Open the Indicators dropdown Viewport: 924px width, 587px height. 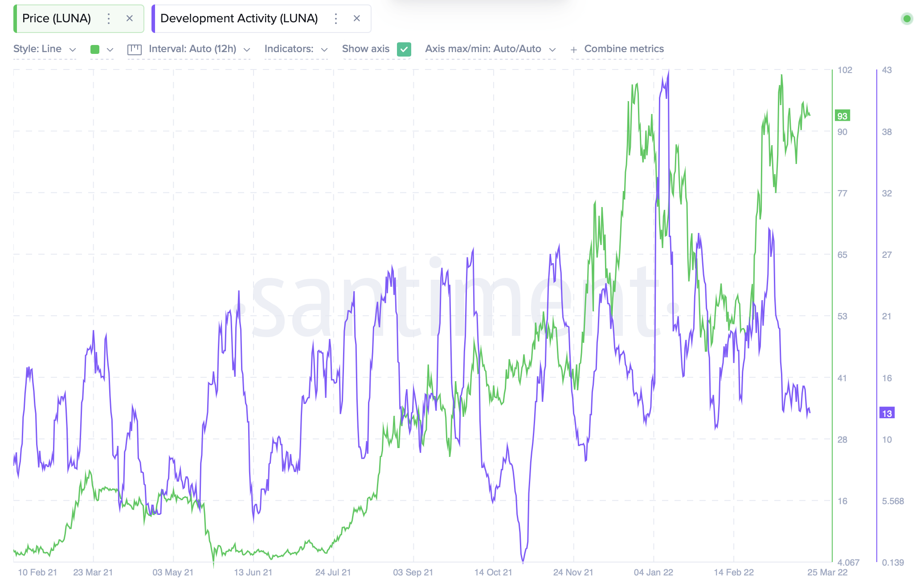click(x=296, y=49)
